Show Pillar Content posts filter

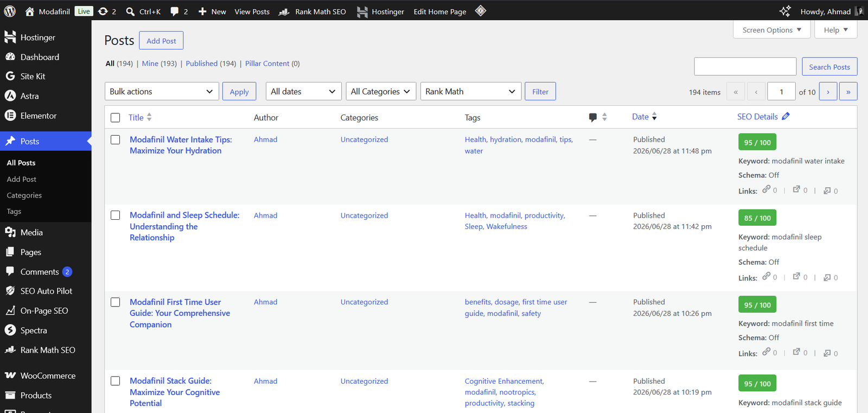point(267,63)
